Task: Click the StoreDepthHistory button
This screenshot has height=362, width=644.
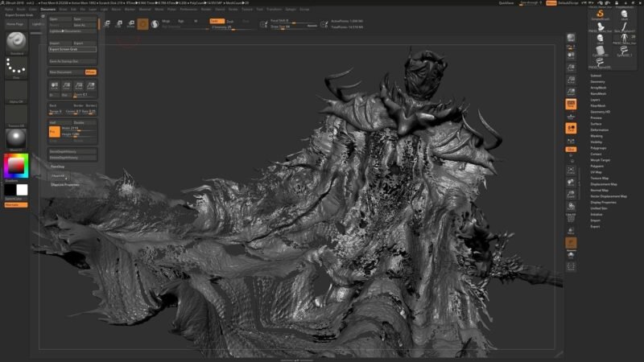Action: tap(72, 152)
